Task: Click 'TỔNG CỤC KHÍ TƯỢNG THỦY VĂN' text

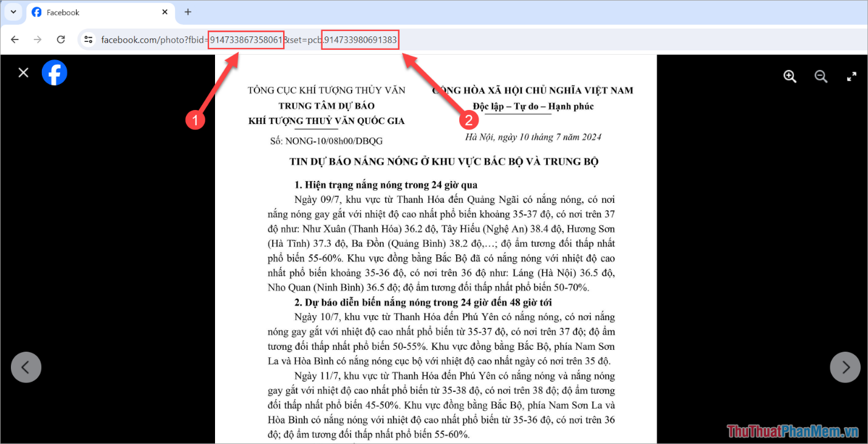Action: (326, 91)
